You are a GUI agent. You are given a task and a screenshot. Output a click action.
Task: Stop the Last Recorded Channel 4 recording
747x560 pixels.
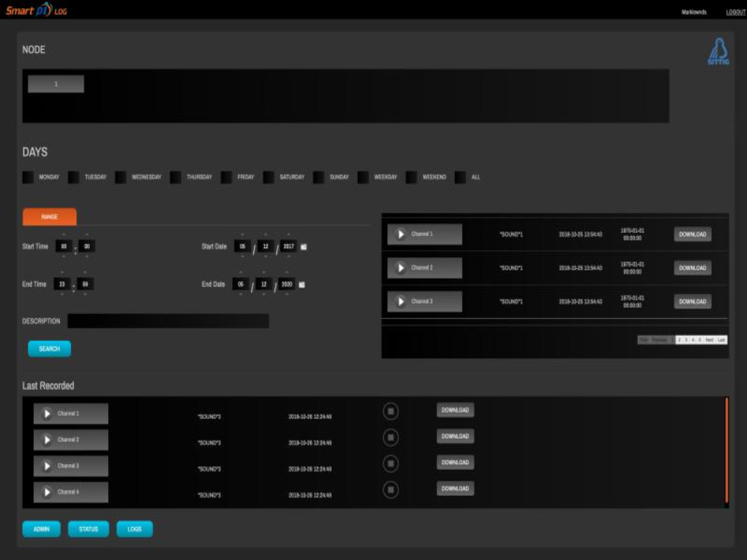[391, 490]
